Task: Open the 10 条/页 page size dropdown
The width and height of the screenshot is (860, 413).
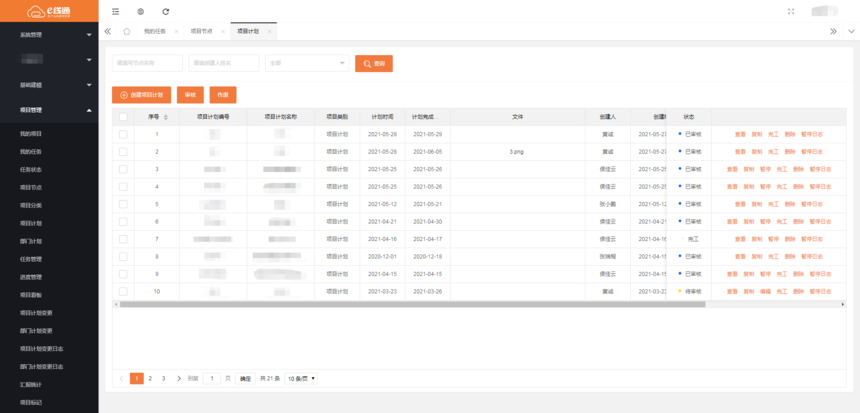Action: coord(301,379)
